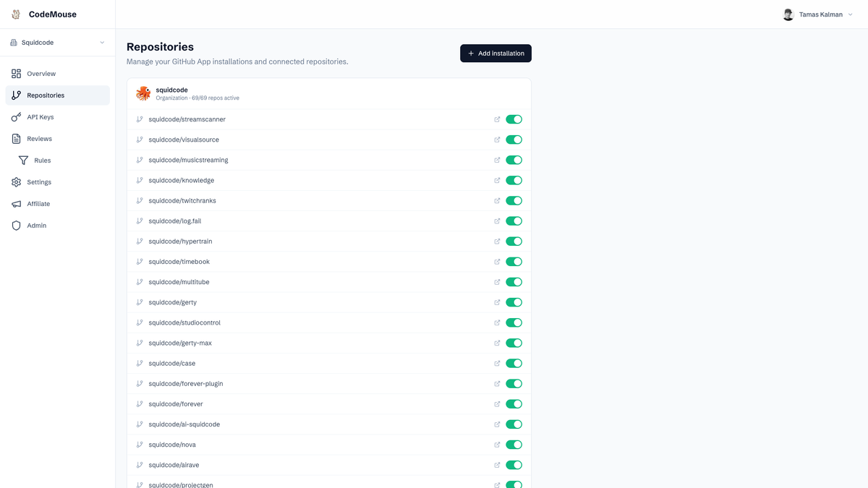Click the Settings gear icon
868x488 pixels.
tap(16, 182)
